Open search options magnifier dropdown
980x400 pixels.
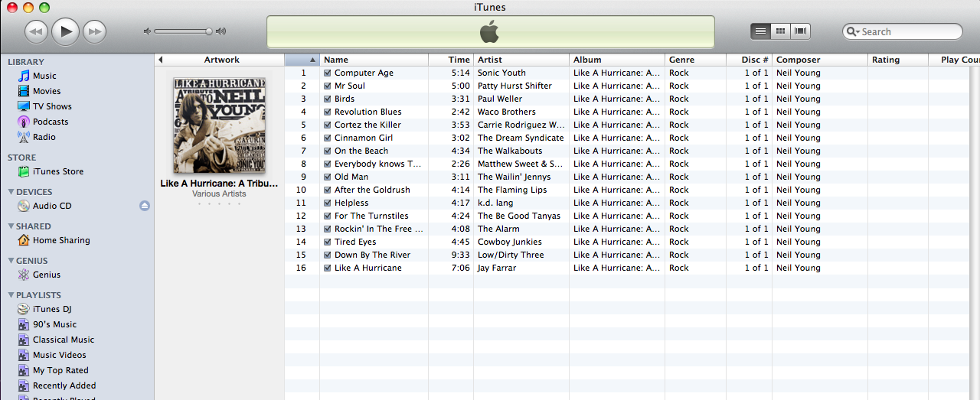(x=853, y=31)
